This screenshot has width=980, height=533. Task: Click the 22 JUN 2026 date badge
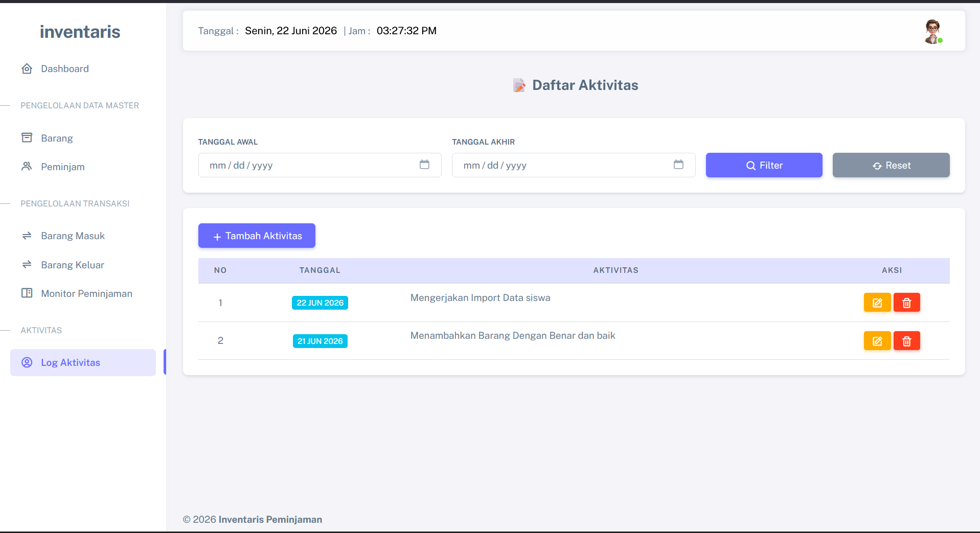pyautogui.click(x=320, y=303)
